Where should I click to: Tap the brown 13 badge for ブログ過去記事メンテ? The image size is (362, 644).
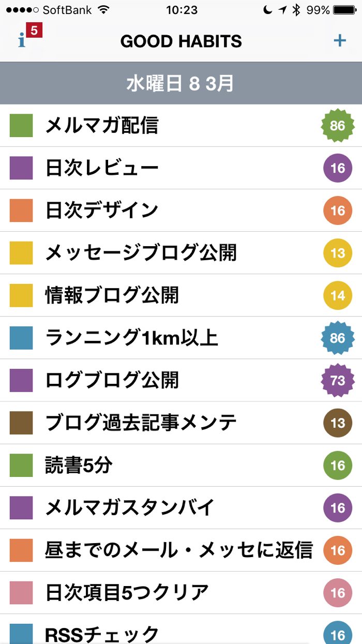(337, 423)
